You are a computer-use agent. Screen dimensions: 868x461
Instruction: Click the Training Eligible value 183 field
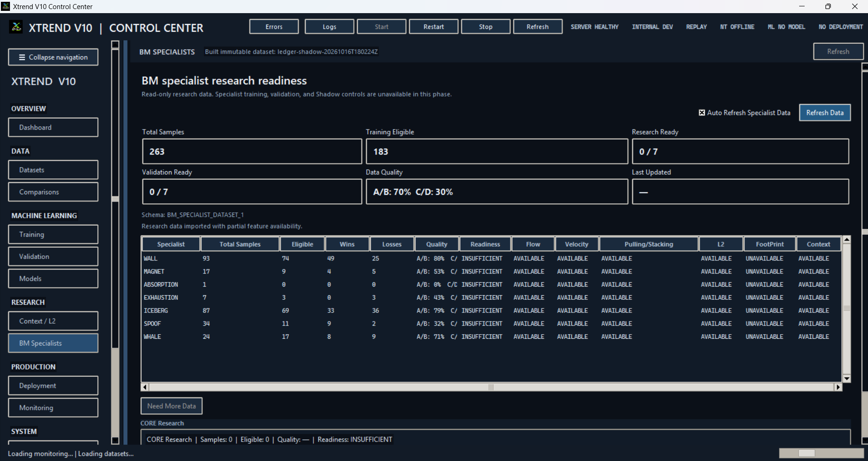pyautogui.click(x=497, y=151)
